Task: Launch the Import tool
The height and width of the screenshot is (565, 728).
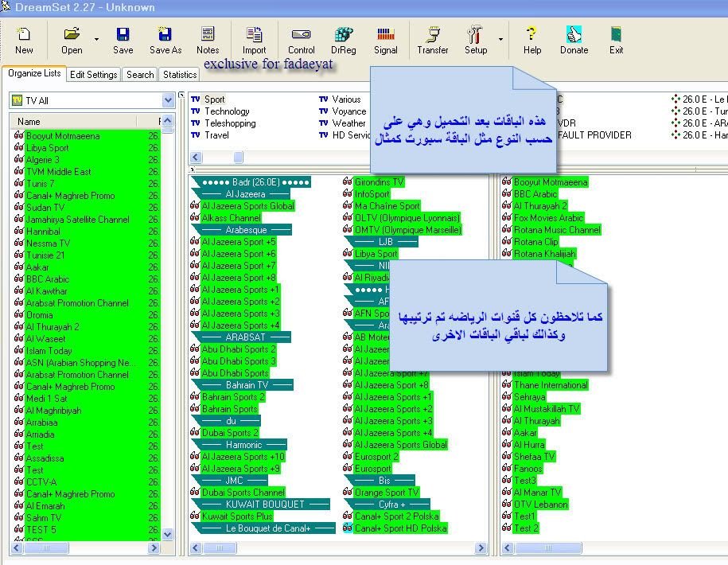Action: point(254,41)
